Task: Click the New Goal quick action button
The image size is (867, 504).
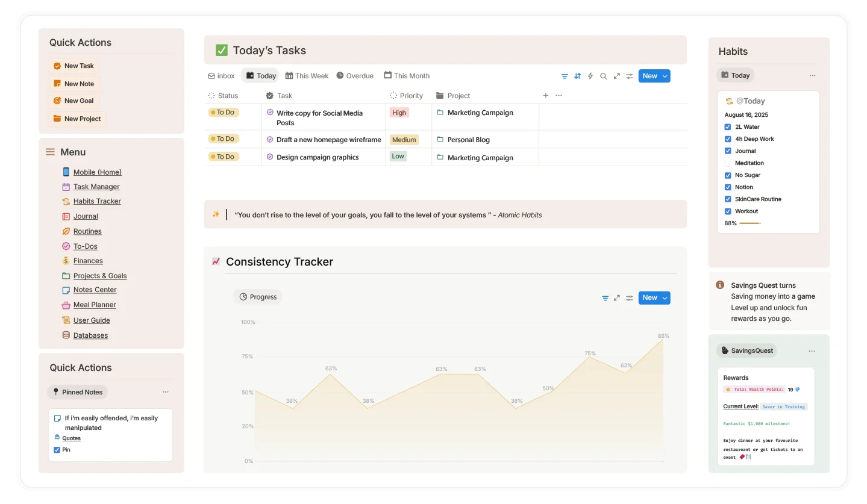Action: pos(74,101)
